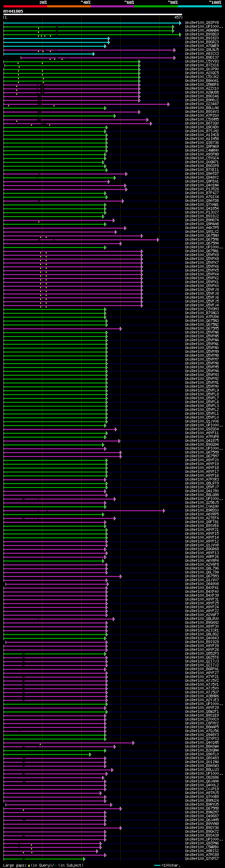Image resolution: width=225 pixels, height=868 pixels.
Task: Select the UniRef100_Q9ATD8 label
Action: (x=202, y=201)
